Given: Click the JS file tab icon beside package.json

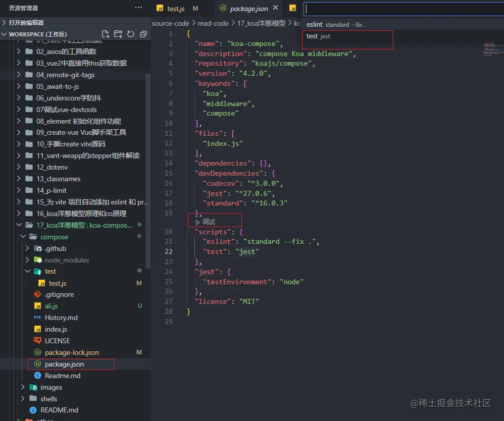Looking at the screenshot, I should coord(292,9).
